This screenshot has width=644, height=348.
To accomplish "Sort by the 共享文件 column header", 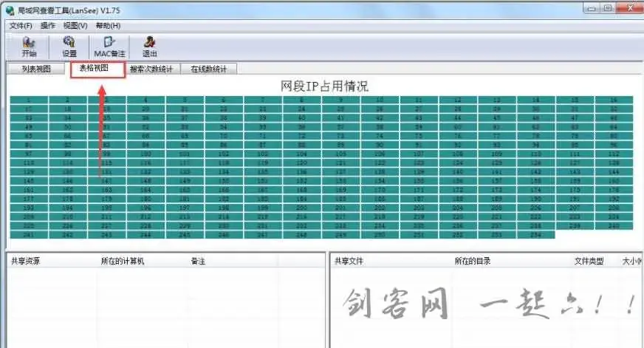I will click(x=349, y=261).
